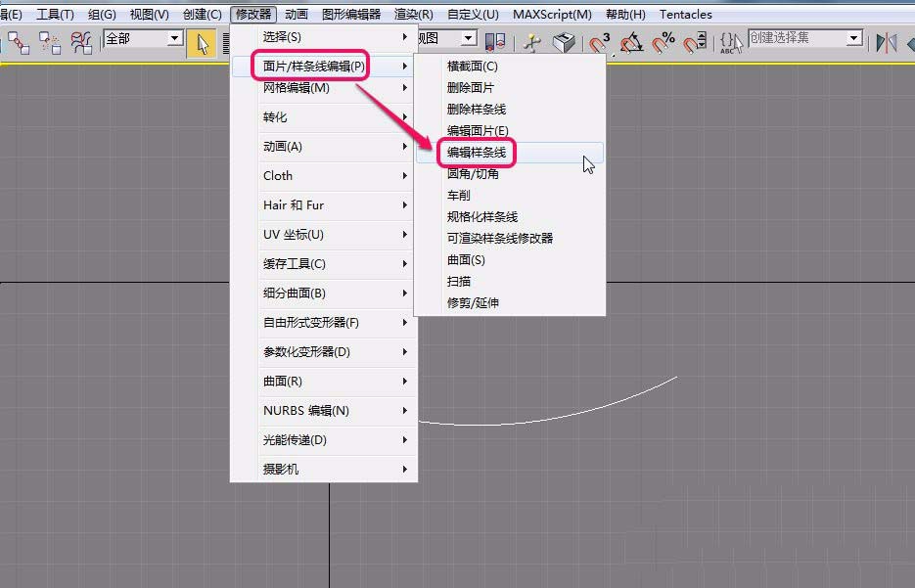Expand the 网格编辑(M) submenu
The height and width of the screenshot is (588, 915).
pos(325,87)
